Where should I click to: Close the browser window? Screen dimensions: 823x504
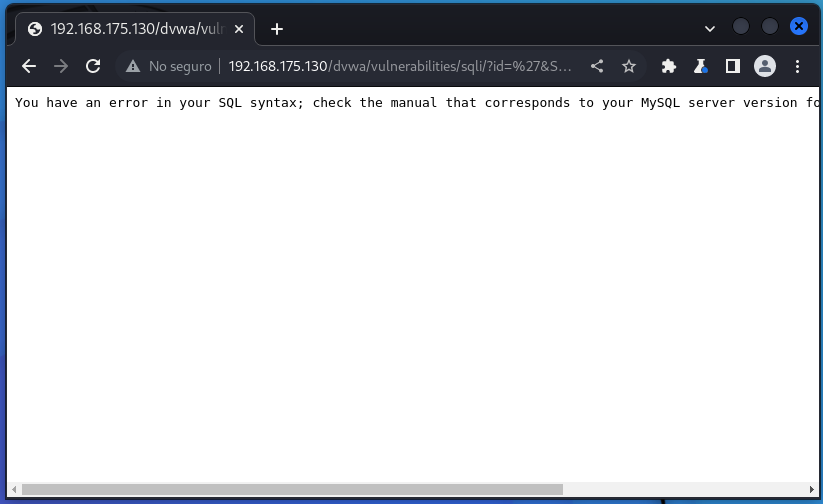(798, 26)
